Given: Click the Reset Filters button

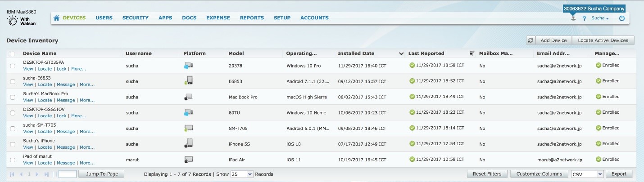Looking at the screenshot, I should [487, 174].
